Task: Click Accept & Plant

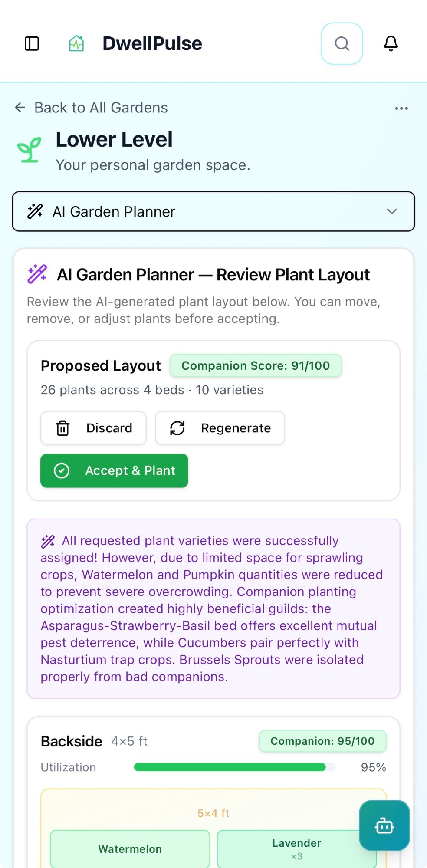Action: (114, 470)
